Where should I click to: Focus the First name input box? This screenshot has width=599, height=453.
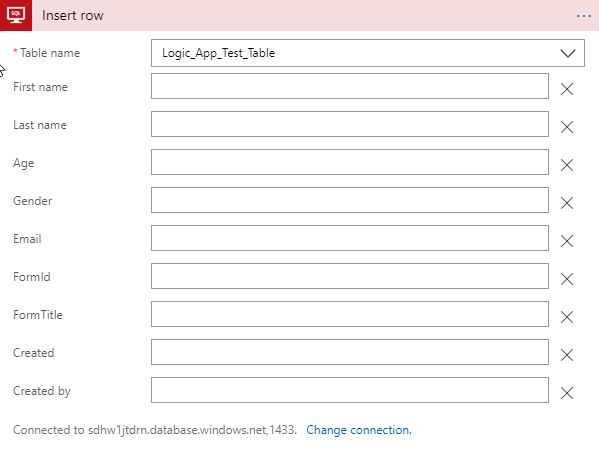point(350,86)
